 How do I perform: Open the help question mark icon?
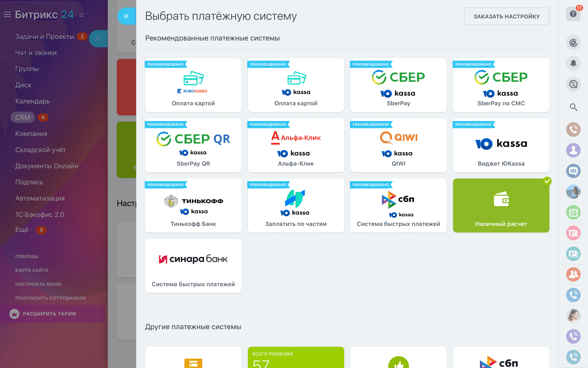click(x=573, y=14)
